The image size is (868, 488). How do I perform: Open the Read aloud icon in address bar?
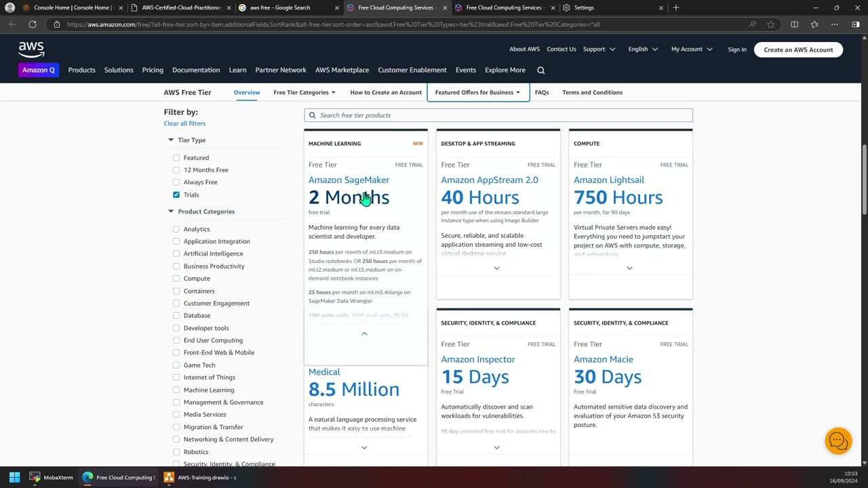pyautogui.click(x=753, y=24)
